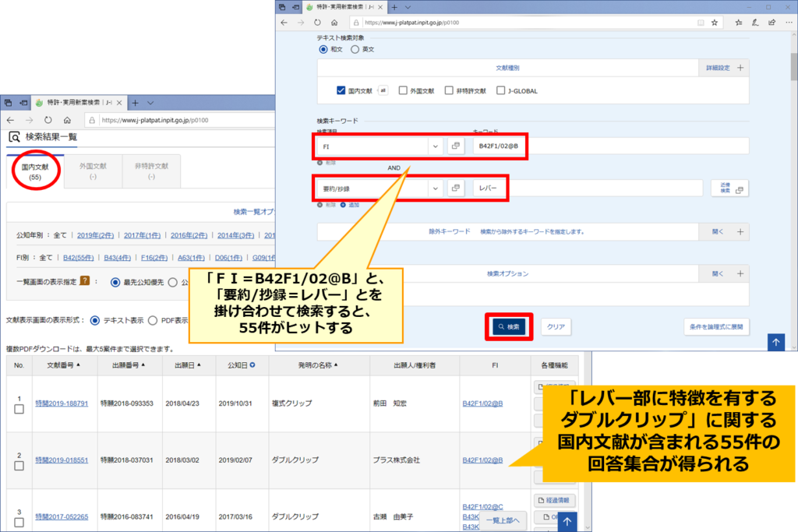
Task: Switch to the 外国文献 results tab
Action: 93,171
